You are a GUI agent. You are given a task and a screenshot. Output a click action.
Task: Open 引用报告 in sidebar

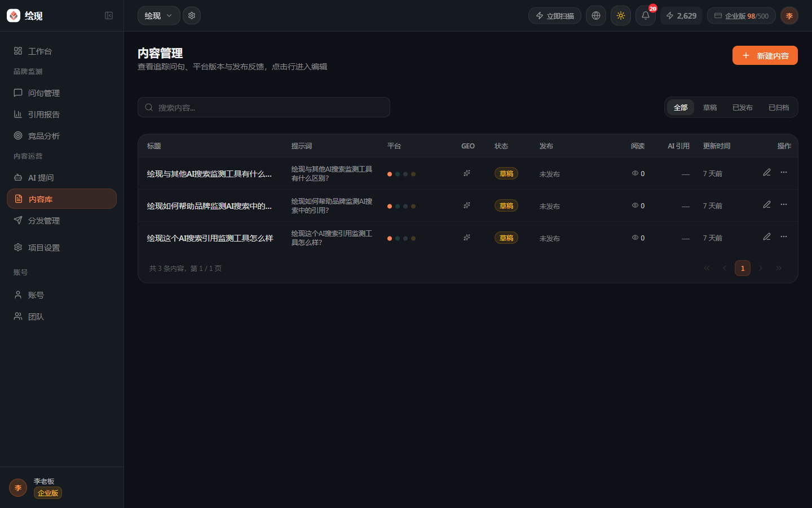pyautogui.click(x=61, y=114)
